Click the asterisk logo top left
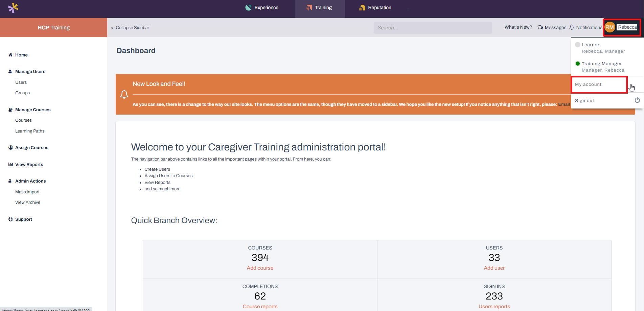The image size is (644, 311). (13, 7)
